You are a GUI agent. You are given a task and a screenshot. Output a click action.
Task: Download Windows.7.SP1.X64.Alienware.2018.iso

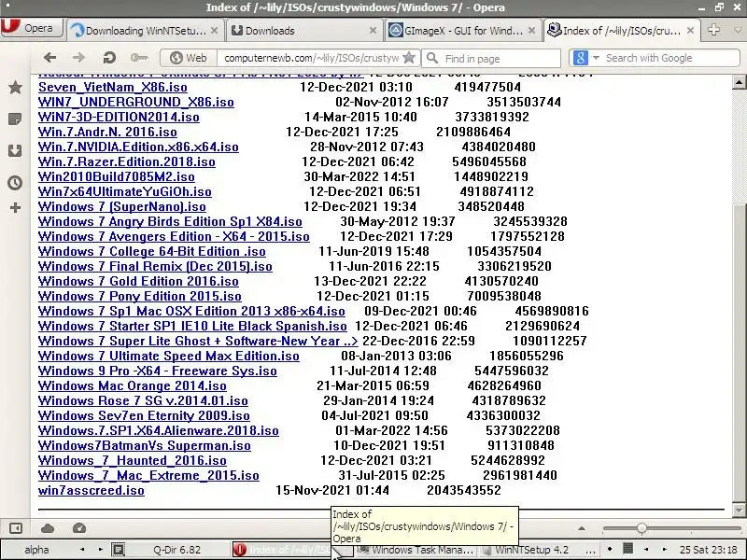pyautogui.click(x=158, y=430)
